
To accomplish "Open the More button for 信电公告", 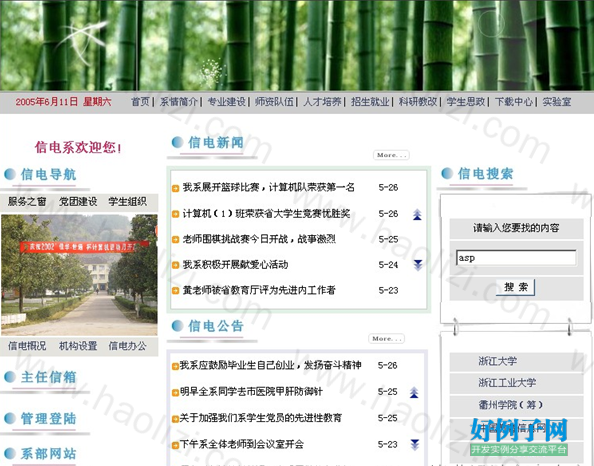I will click(386, 339).
